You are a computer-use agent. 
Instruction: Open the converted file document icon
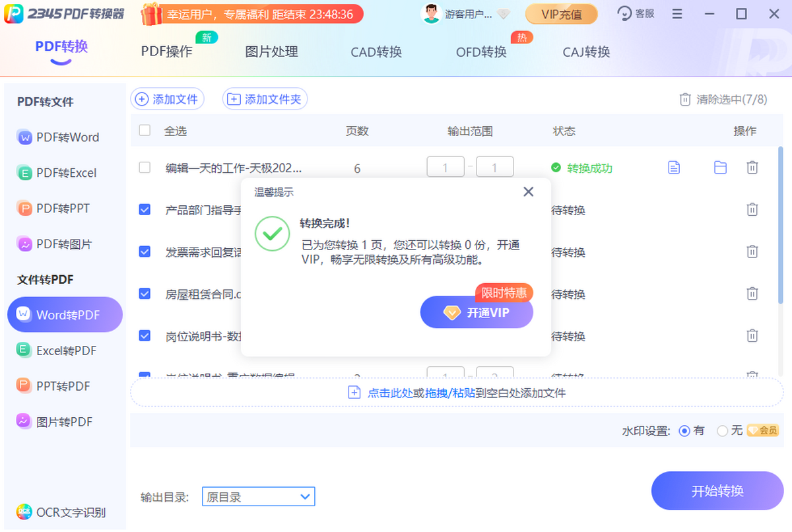point(674,168)
